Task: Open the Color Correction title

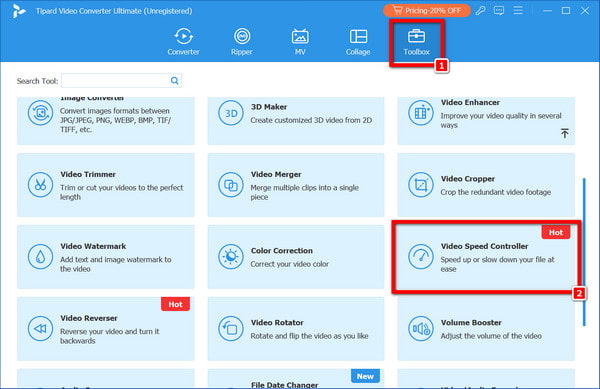Action: pyautogui.click(x=282, y=251)
